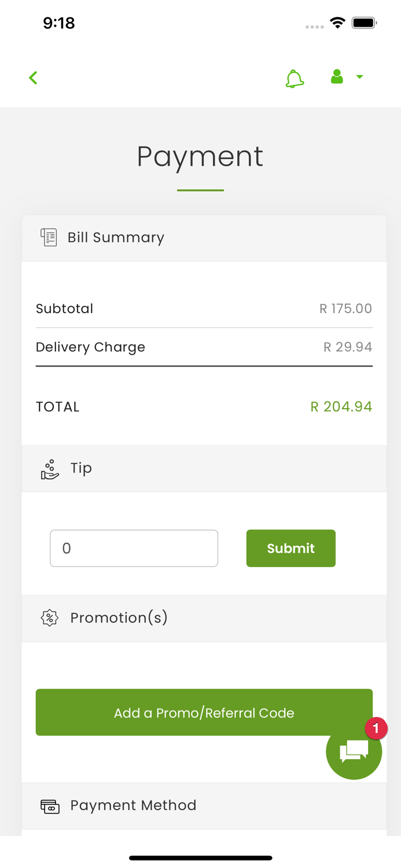401x868 pixels.
Task: Expand the Payment Method section
Action: (133, 806)
